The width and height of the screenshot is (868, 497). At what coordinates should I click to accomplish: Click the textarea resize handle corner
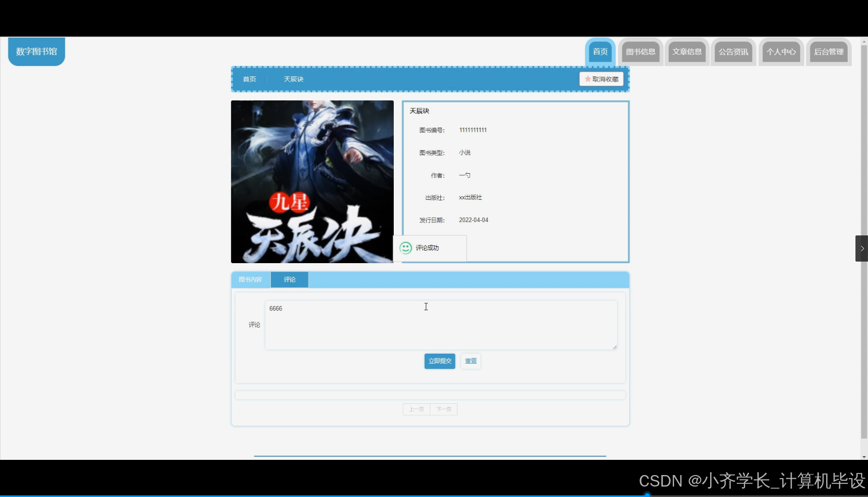[x=615, y=347]
